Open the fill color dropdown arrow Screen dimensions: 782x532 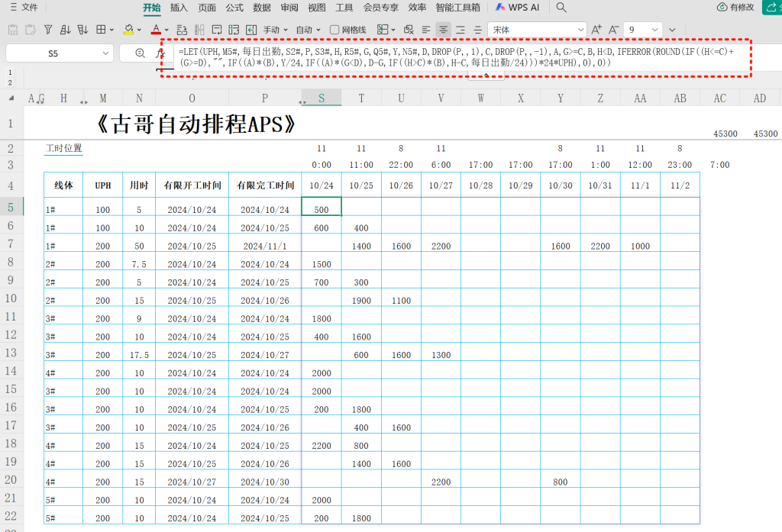pos(139,30)
